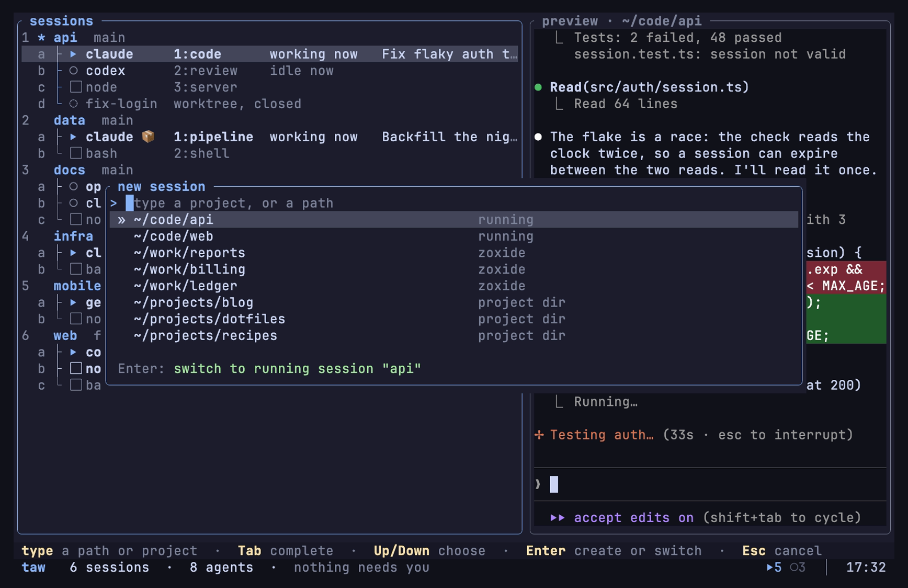Viewport: 908px width, 588px height.
Task: Click the play icon on data claude row
Action: (73, 137)
